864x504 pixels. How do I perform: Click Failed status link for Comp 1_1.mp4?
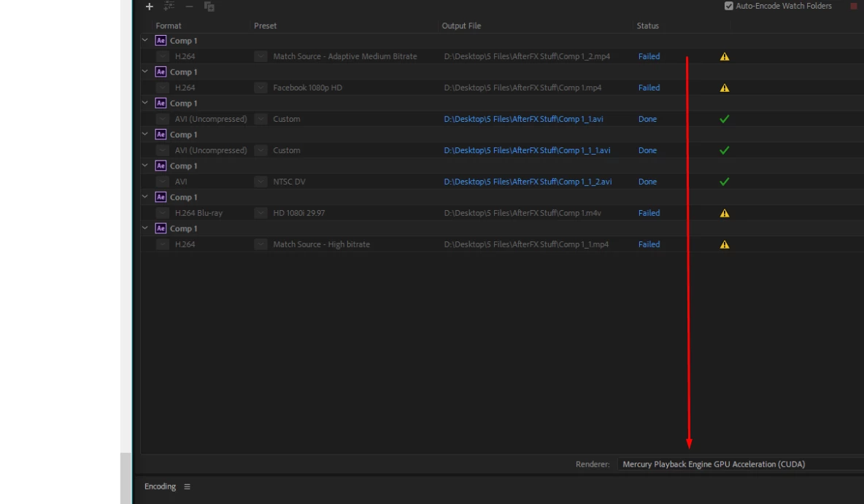649,244
